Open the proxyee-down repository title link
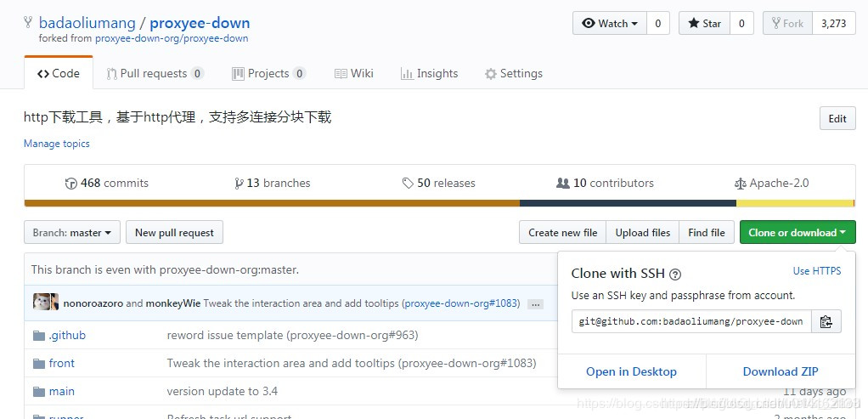 [x=200, y=23]
